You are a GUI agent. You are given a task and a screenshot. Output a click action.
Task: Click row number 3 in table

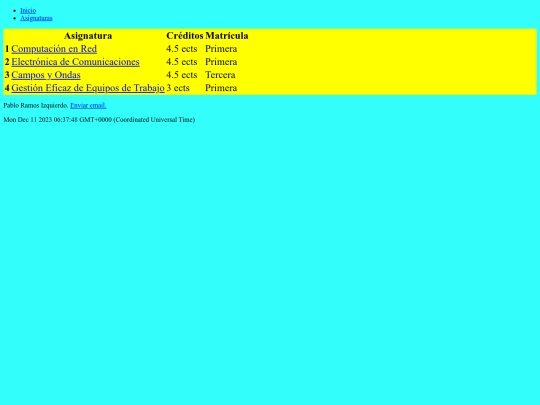coord(7,75)
